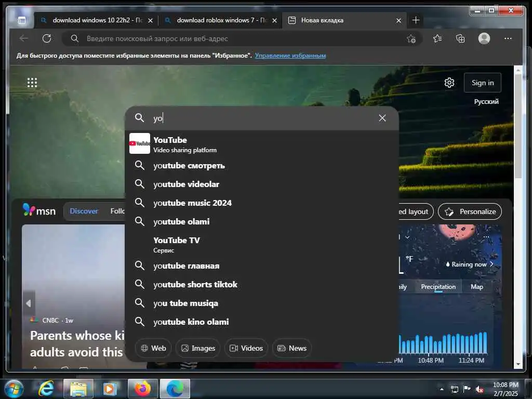The height and width of the screenshot is (399, 532).
Task: Click the Sign in button
Action: click(x=483, y=83)
